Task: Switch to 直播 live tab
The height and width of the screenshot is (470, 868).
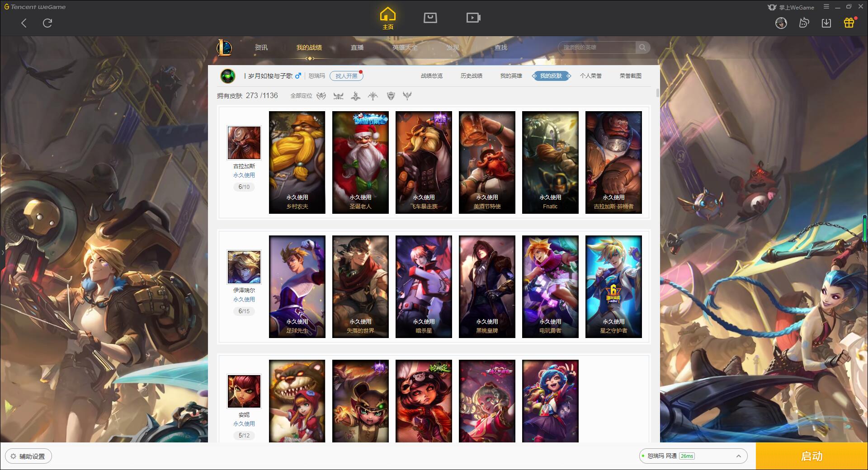Action: tap(357, 47)
